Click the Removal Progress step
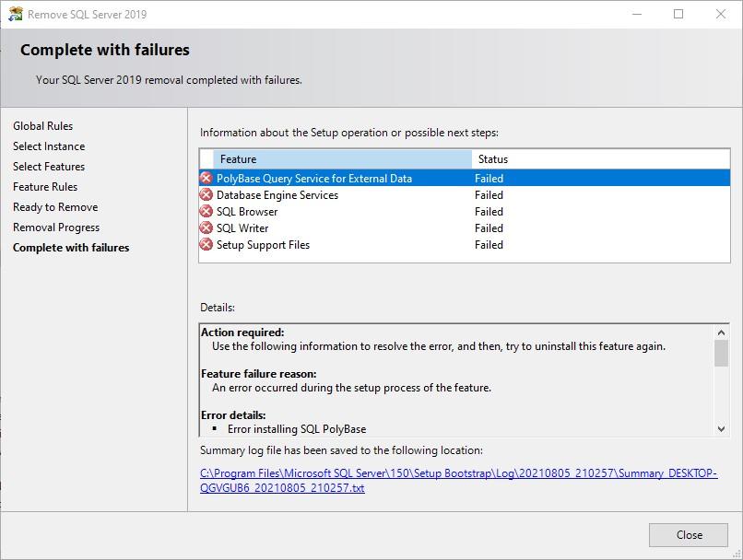This screenshot has width=743, height=560. point(56,227)
